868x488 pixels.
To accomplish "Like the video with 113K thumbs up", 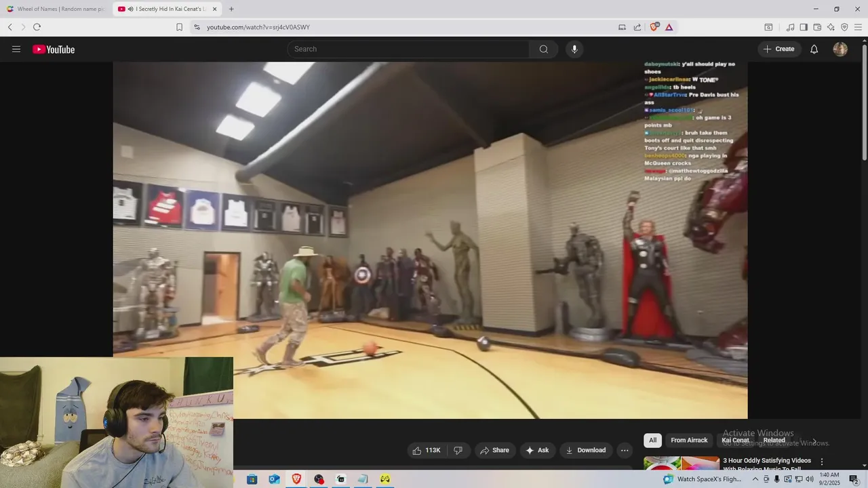I will click(427, 450).
